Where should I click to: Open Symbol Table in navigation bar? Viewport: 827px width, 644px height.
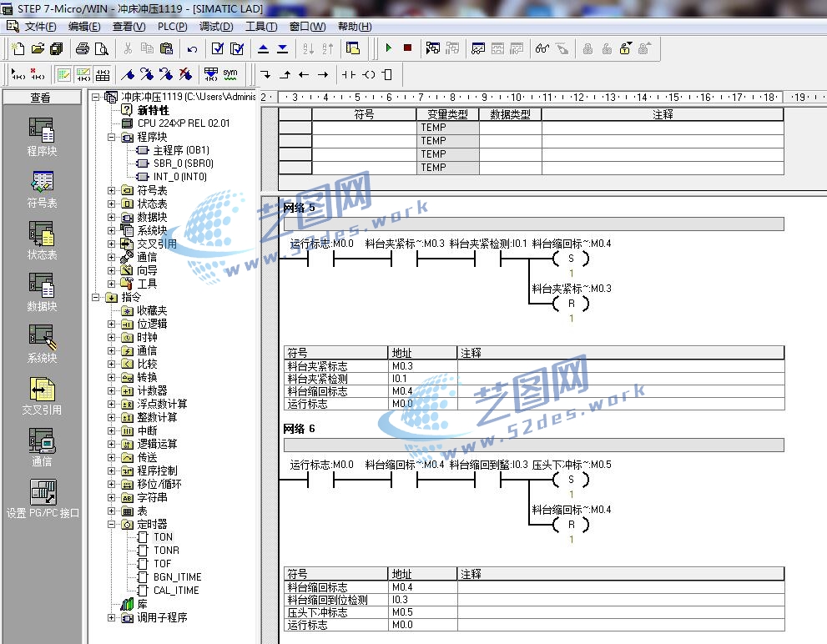pos(42,189)
